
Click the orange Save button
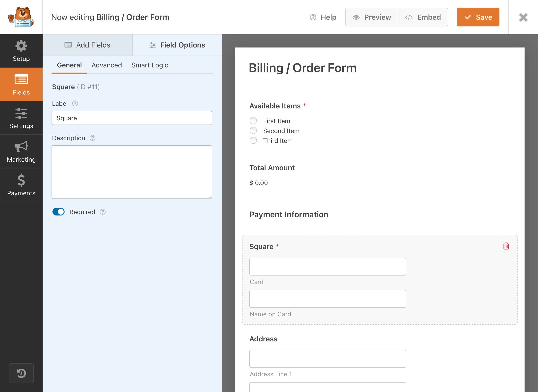click(x=478, y=17)
